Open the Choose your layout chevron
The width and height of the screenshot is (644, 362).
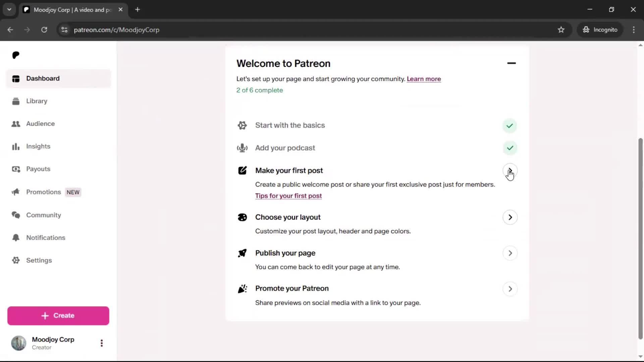(510, 218)
